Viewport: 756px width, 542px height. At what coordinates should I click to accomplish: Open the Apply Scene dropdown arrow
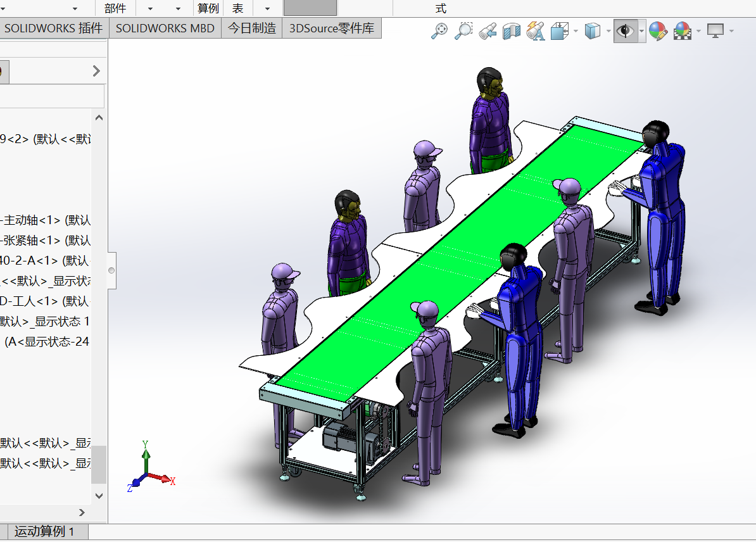[698, 32]
